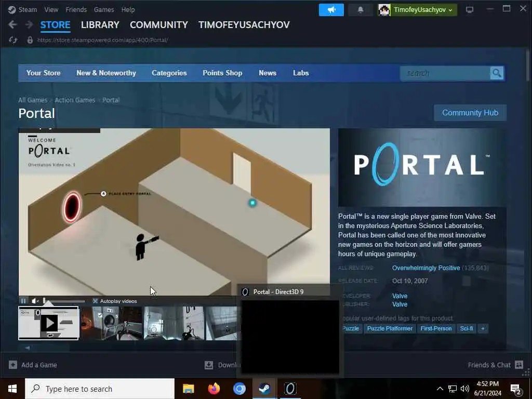Open the Valve publisher link
The height and width of the screenshot is (399, 532).
pos(400,304)
